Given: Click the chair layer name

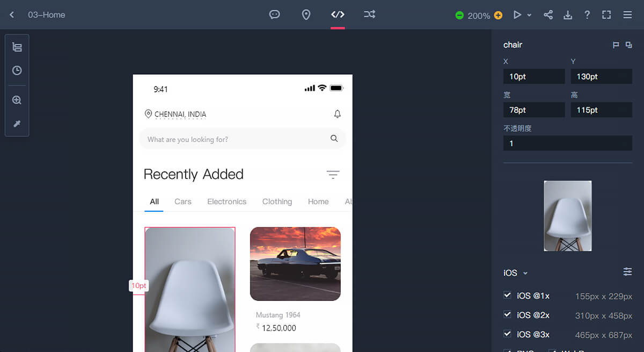Looking at the screenshot, I should (513, 45).
